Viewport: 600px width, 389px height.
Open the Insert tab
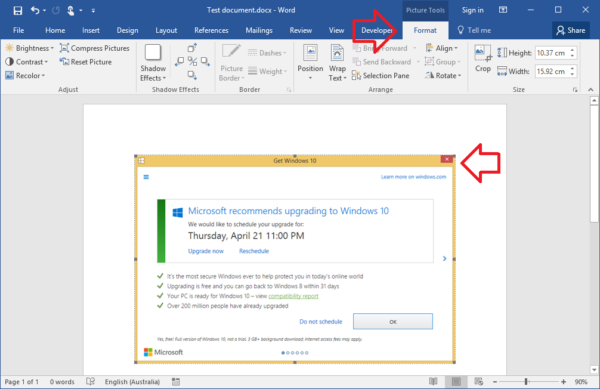tap(91, 30)
